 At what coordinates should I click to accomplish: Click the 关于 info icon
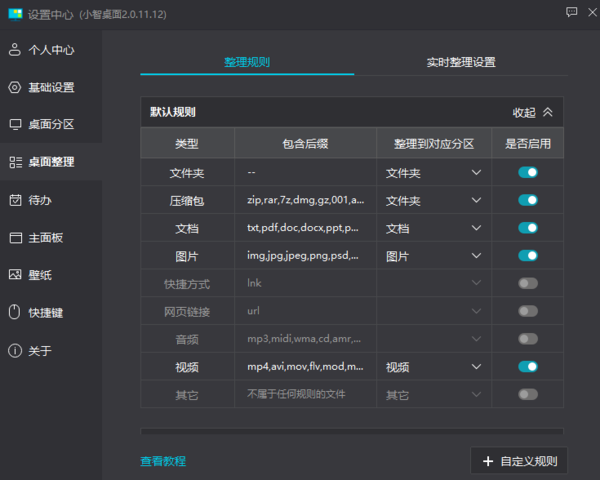[15, 351]
